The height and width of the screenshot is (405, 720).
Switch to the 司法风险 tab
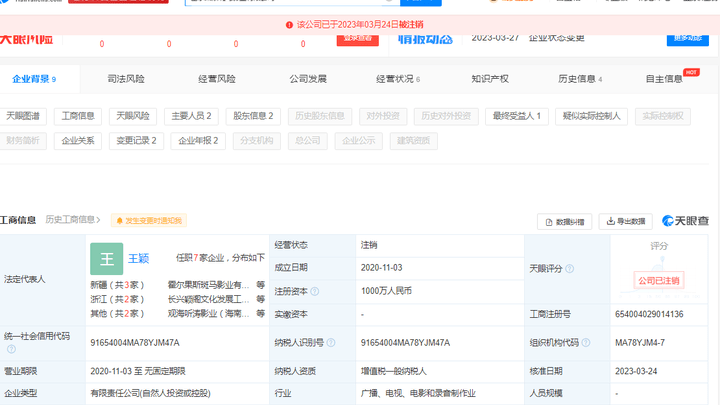[x=126, y=79]
